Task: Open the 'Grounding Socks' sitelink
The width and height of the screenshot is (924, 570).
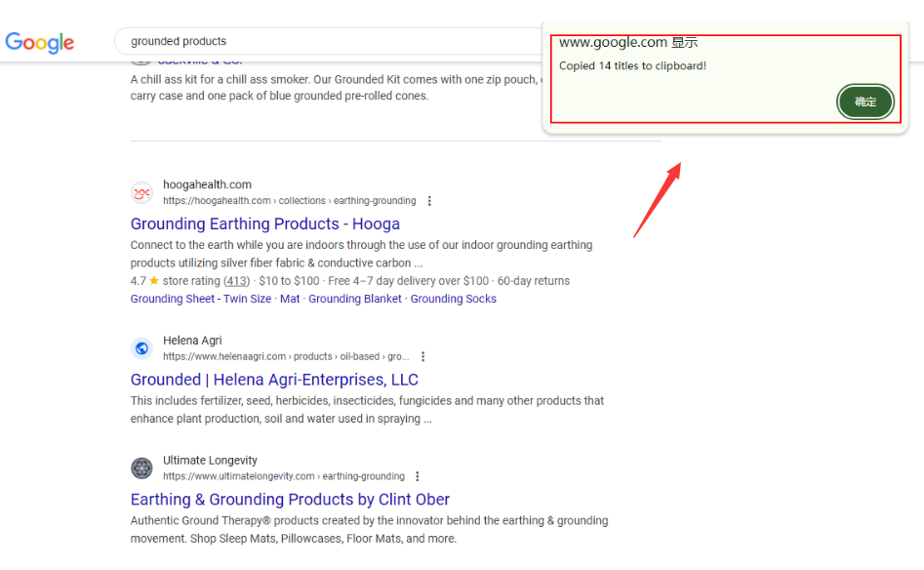Action: tap(453, 299)
